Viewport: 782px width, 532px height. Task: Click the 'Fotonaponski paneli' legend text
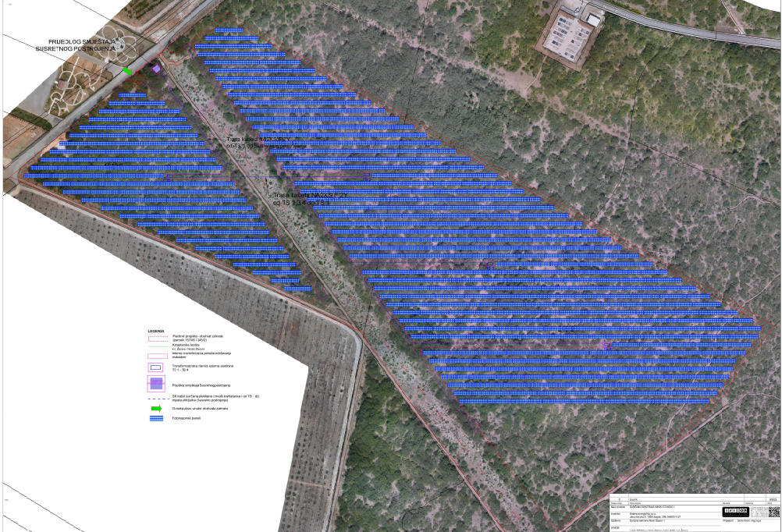tap(187, 419)
